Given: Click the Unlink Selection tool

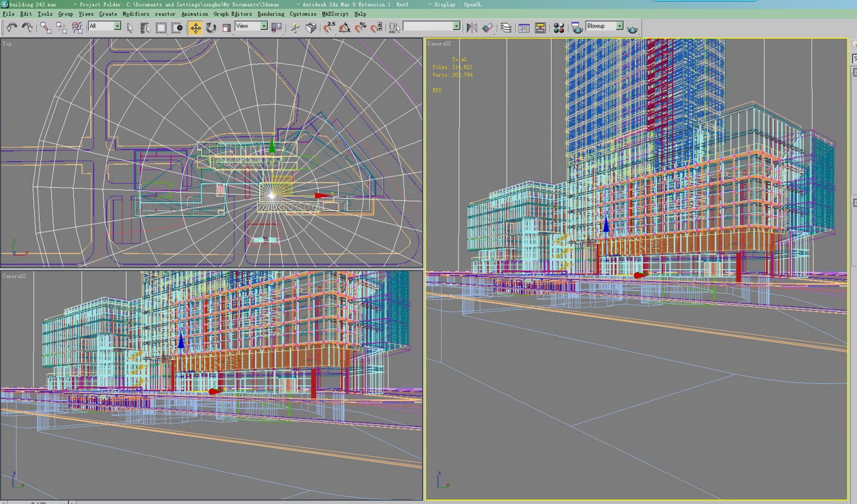Looking at the screenshot, I should click(61, 27).
